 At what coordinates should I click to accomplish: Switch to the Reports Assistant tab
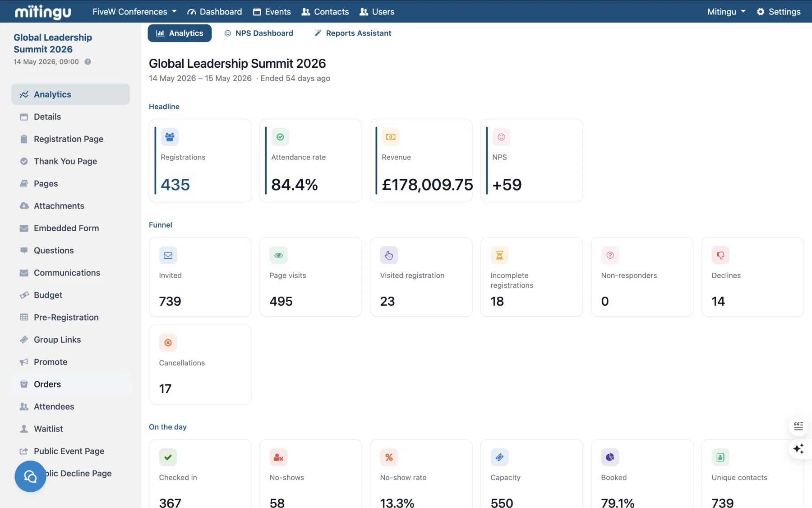coord(353,33)
